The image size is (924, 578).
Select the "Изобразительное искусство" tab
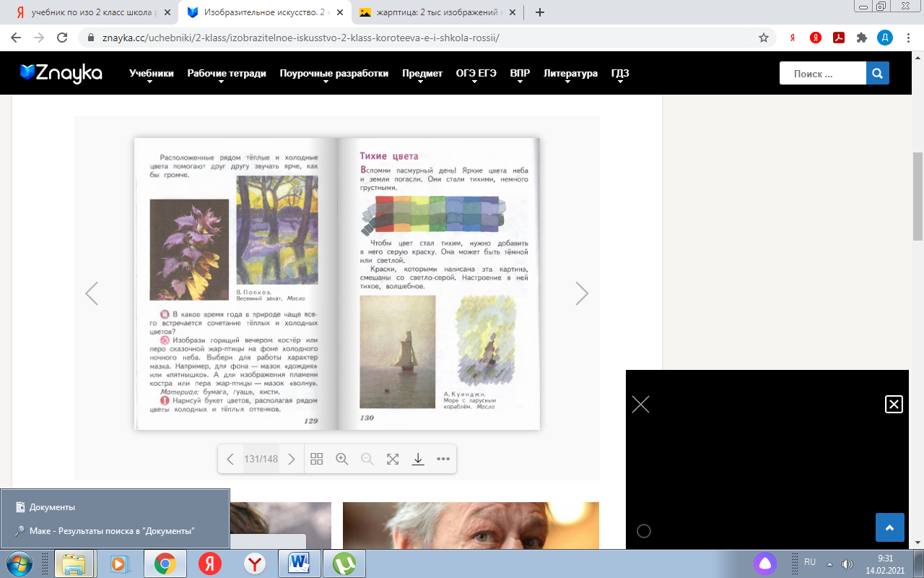coord(265,12)
